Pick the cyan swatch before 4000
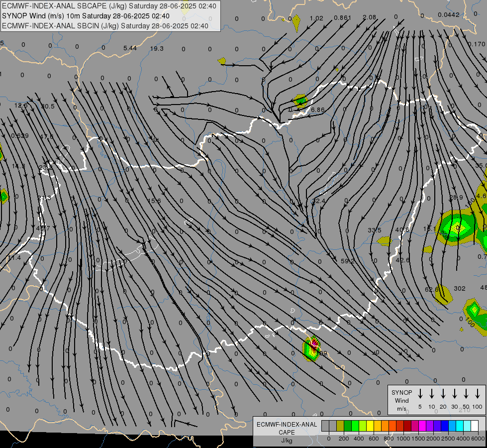 [460, 426]
